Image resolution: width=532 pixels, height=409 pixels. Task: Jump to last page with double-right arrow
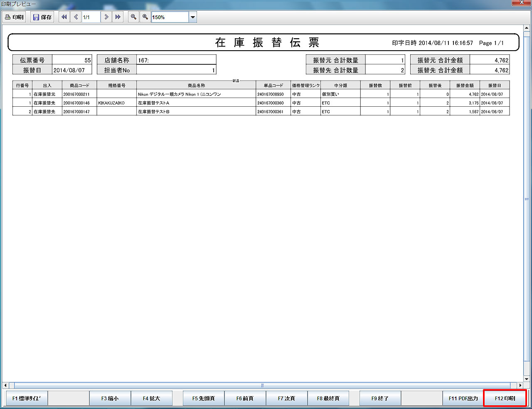(x=118, y=17)
